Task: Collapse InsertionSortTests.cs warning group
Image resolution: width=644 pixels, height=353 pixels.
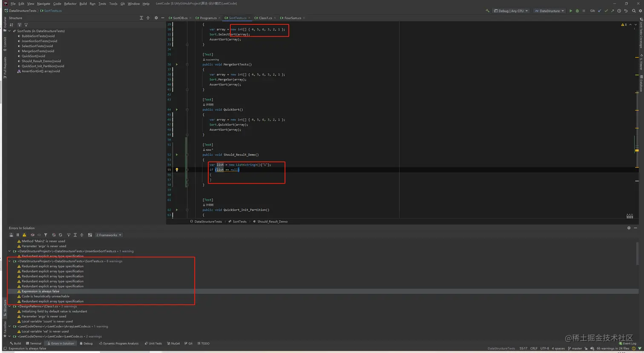Action: 10,251
